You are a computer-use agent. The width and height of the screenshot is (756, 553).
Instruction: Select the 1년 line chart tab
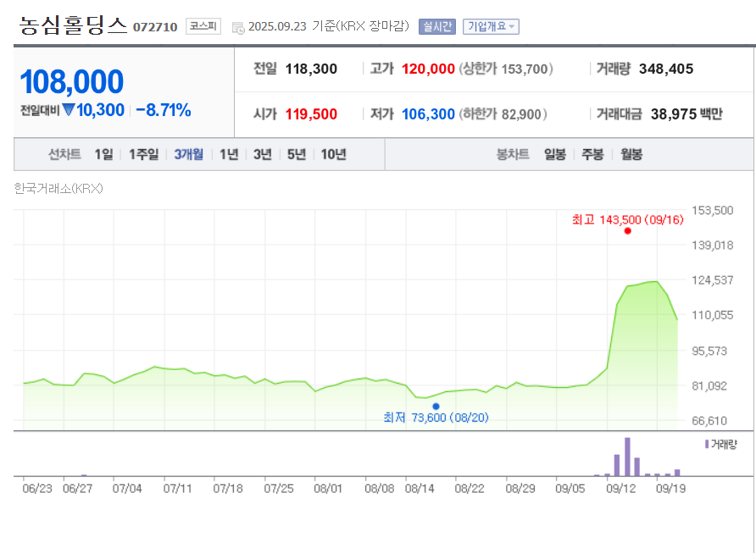(x=229, y=155)
